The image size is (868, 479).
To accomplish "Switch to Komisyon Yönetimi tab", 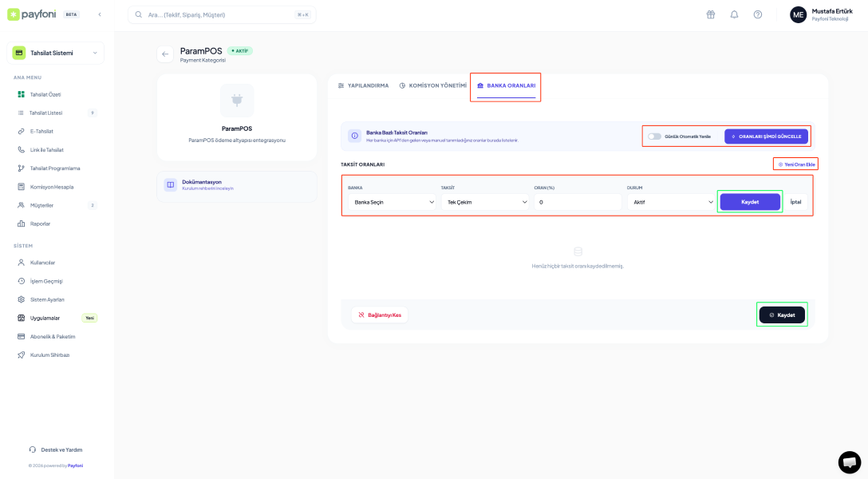I will (x=432, y=85).
